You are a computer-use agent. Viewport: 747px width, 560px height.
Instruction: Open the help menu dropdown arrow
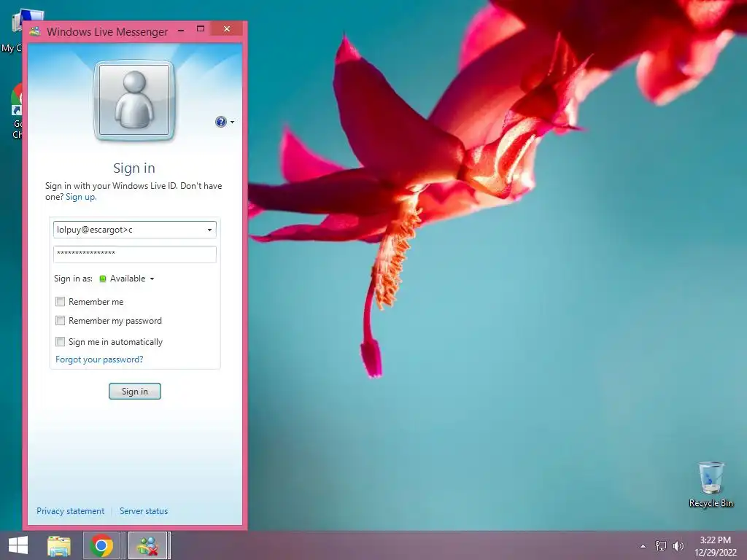(233, 122)
